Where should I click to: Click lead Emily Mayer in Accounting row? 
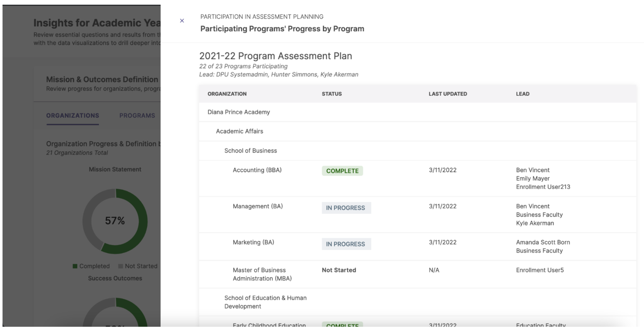click(x=533, y=178)
